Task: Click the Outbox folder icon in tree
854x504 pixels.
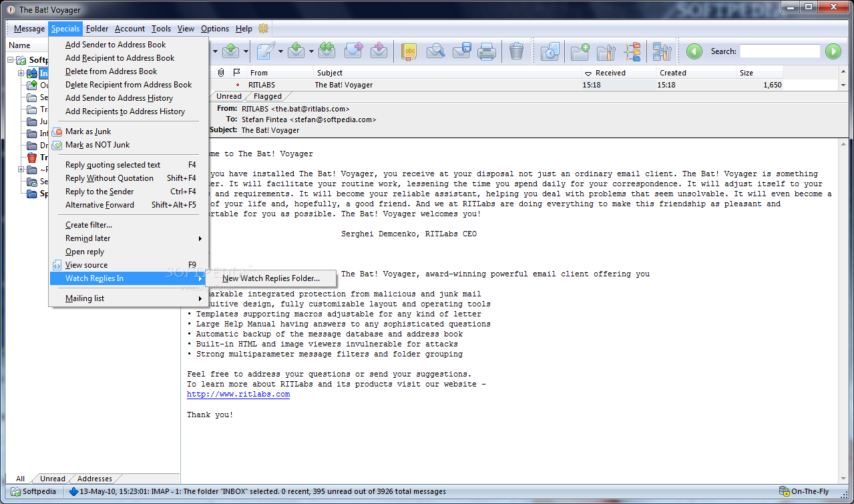Action: click(31, 85)
